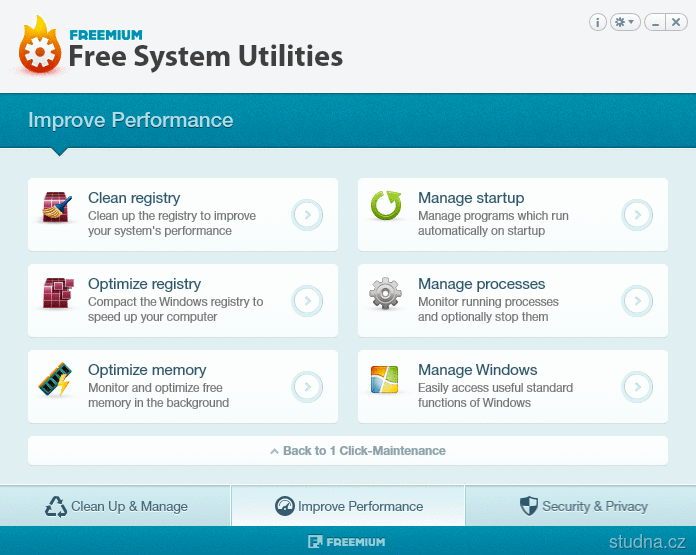Image resolution: width=696 pixels, height=555 pixels.
Task: Minimize the window
Action: click(x=655, y=22)
